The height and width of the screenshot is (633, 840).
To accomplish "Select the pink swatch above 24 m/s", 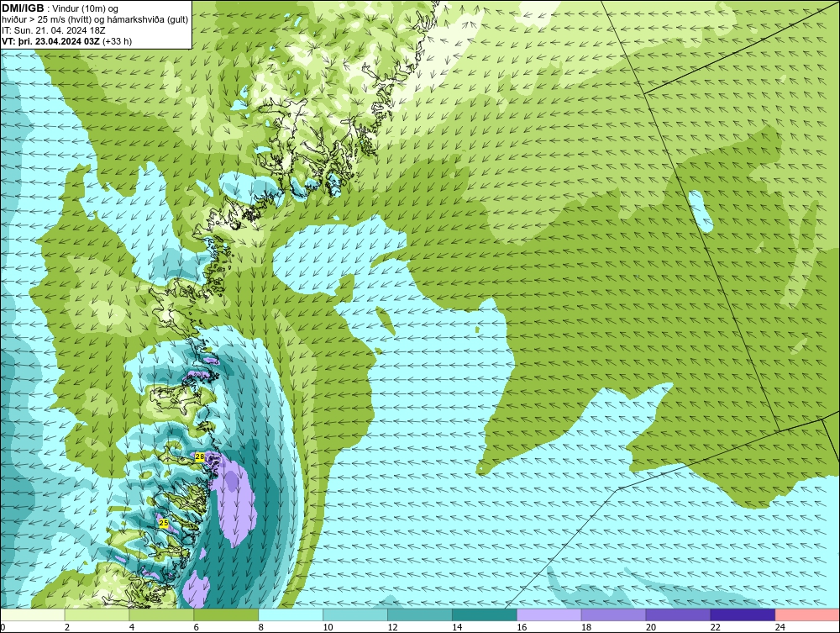I will (807, 615).
